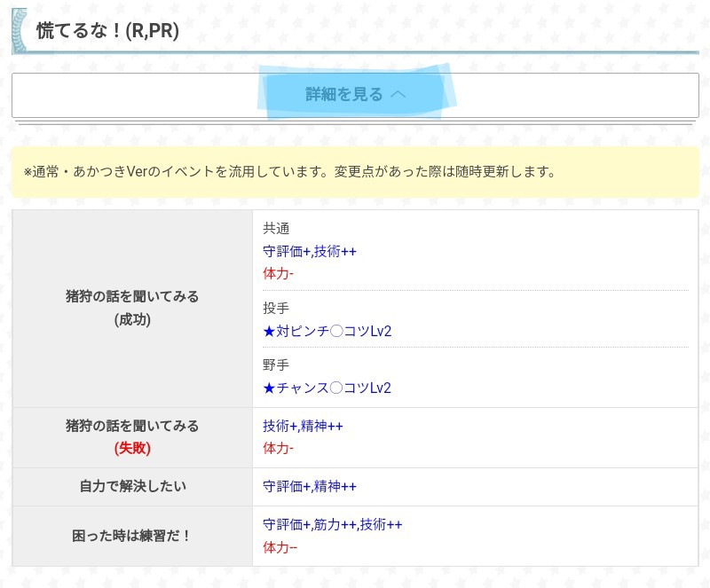Click the red 体力-- in the last row
The image size is (710, 588).
280,547
